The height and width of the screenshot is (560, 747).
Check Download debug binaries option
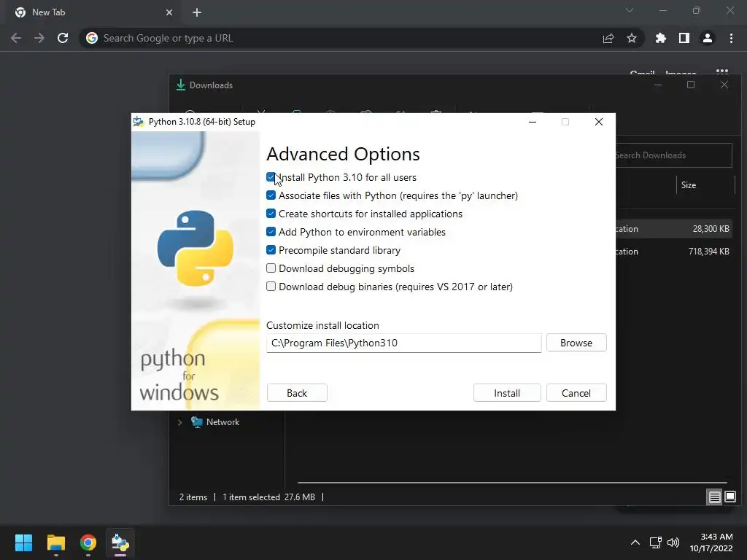[x=271, y=286]
